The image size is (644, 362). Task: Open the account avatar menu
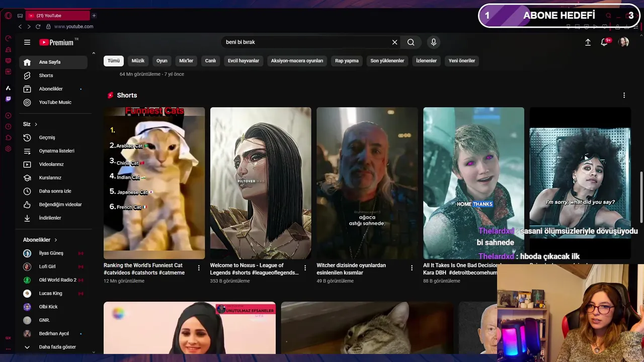[x=624, y=42]
